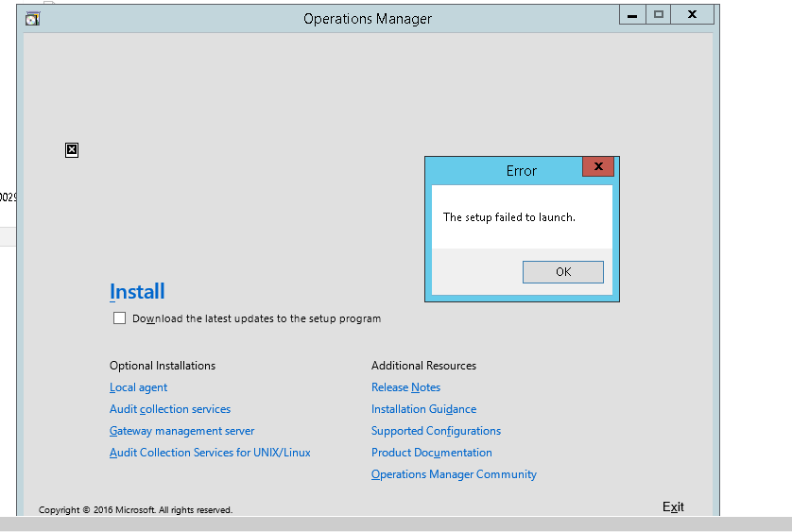This screenshot has width=792, height=532.
Task: Open the Local agent installation link
Action: pyautogui.click(x=138, y=387)
